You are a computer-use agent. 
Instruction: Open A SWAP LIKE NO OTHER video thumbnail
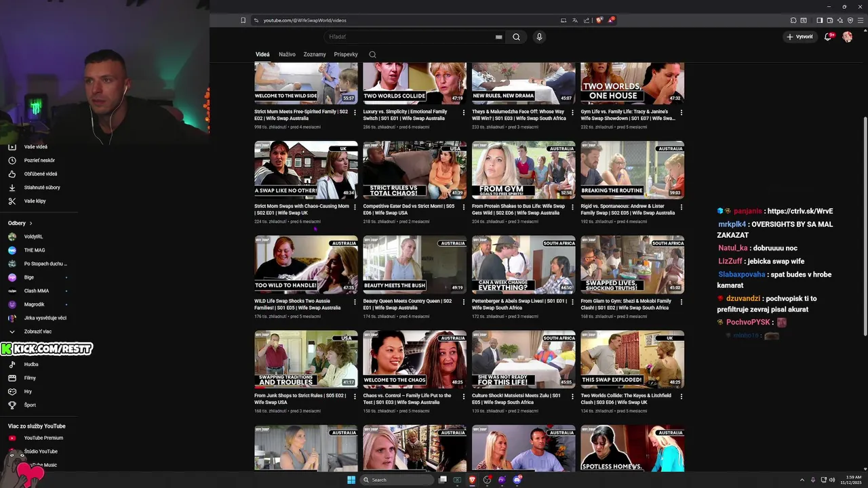[306, 170]
